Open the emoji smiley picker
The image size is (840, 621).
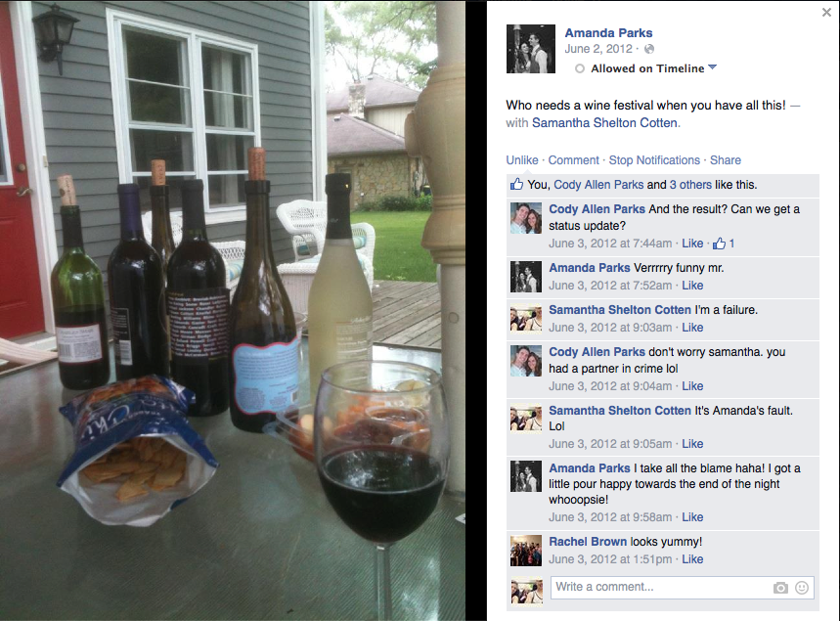point(802,588)
